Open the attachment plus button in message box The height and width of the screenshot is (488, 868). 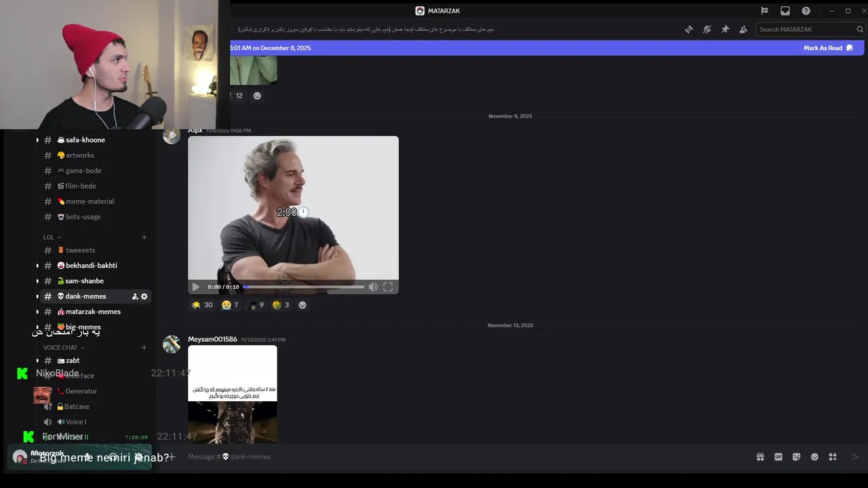coord(172,457)
